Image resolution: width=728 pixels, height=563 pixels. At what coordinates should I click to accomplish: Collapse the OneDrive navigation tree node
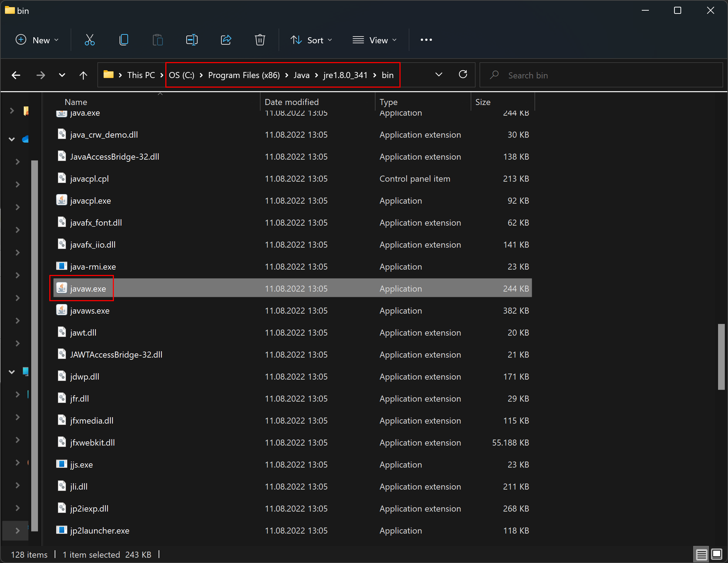pyautogui.click(x=12, y=139)
